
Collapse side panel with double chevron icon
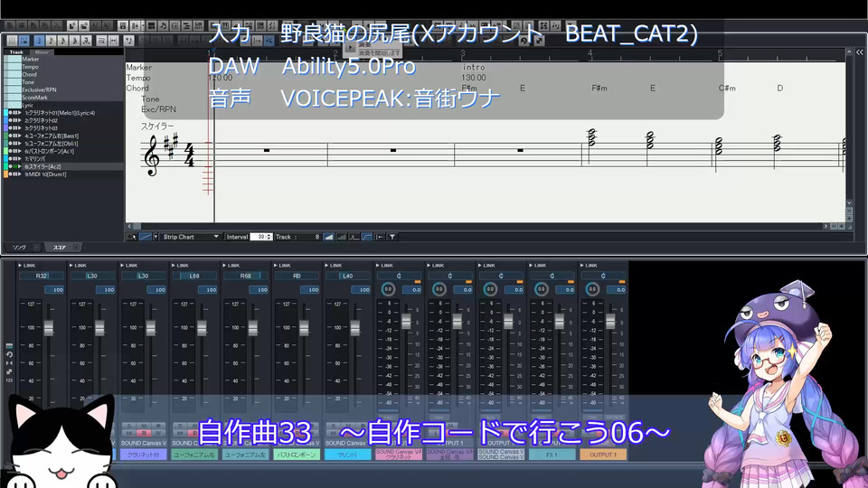tap(859, 52)
